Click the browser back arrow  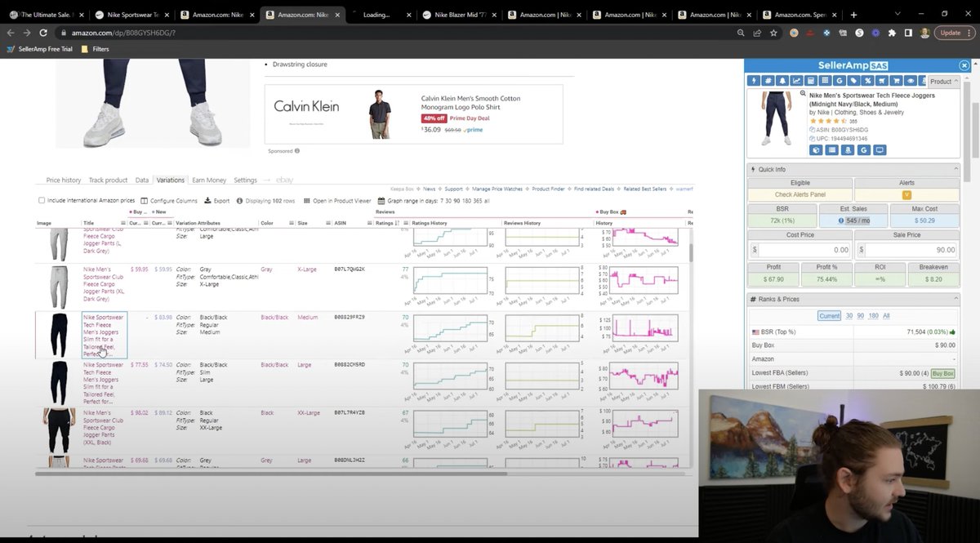11,33
